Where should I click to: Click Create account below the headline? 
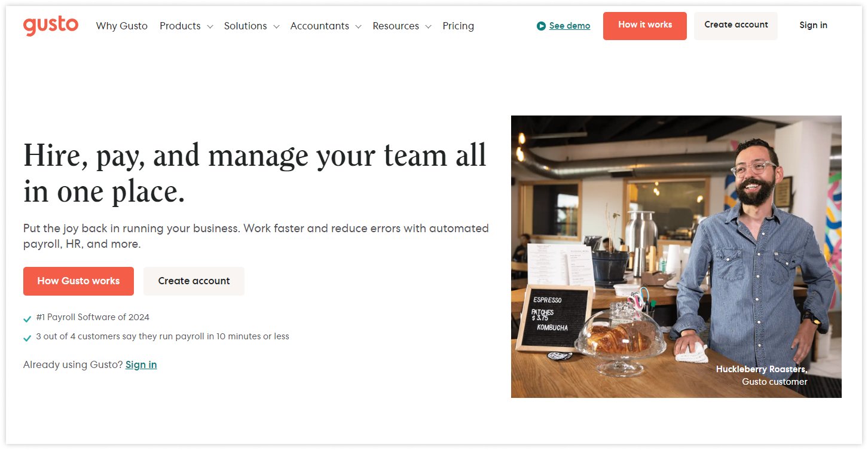click(x=194, y=281)
